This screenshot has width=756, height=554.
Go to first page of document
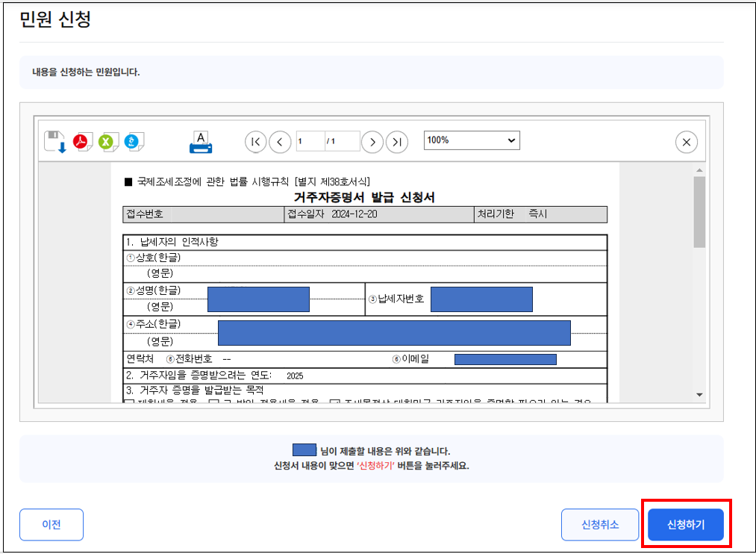pyautogui.click(x=255, y=142)
